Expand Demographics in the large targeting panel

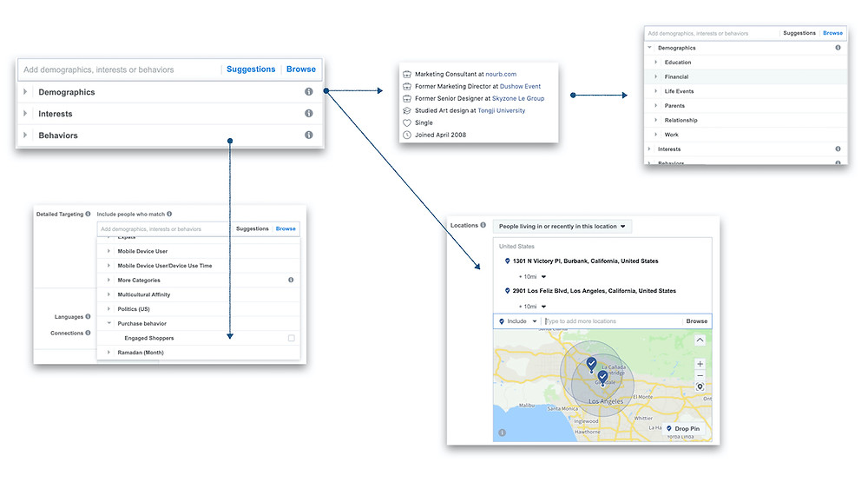[25, 92]
